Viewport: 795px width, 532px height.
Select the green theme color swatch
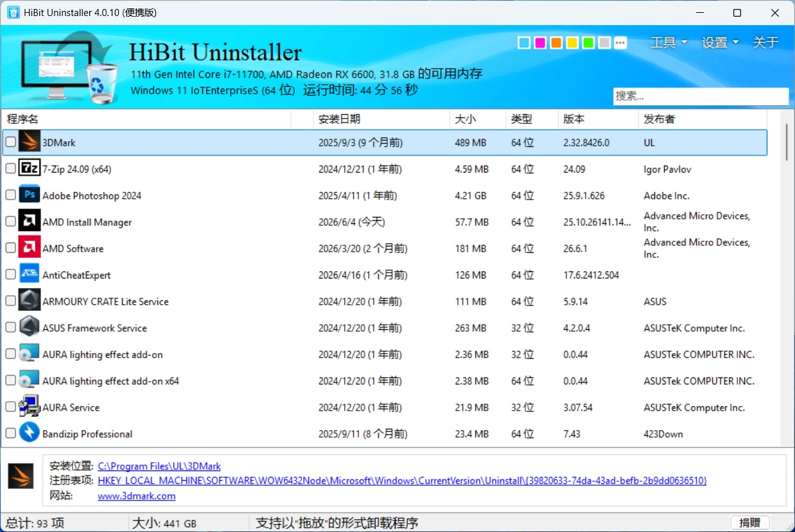coord(588,43)
